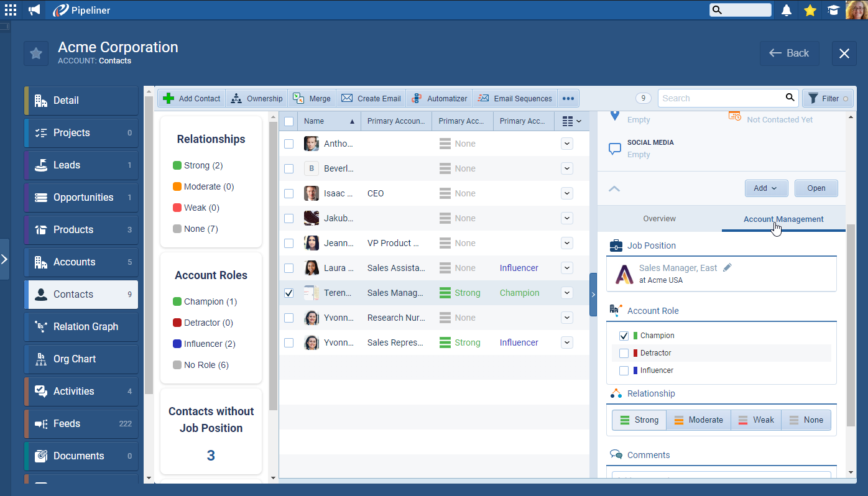Screen dimensions: 868x496
Task: Click the Back button
Action: coord(789,53)
